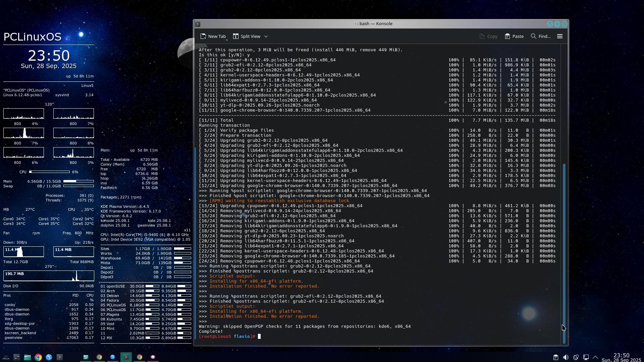
Task: Switch to the active Konsole taskbar entry
Action: pyautogui.click(x=126, y=357)
